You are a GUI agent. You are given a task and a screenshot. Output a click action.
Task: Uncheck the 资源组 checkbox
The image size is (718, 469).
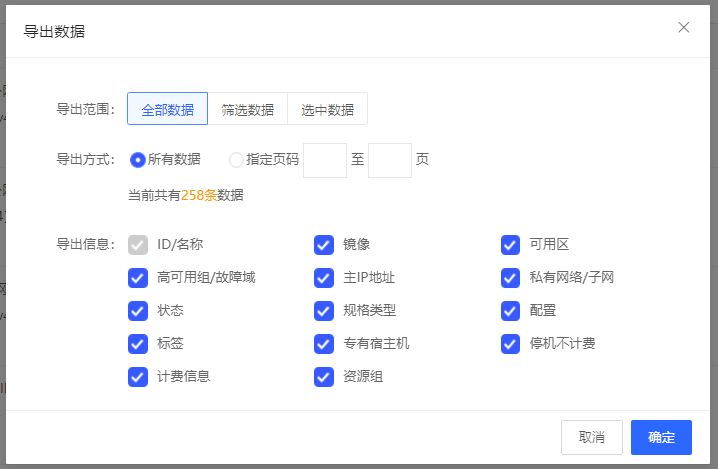[x=324, y=377]
